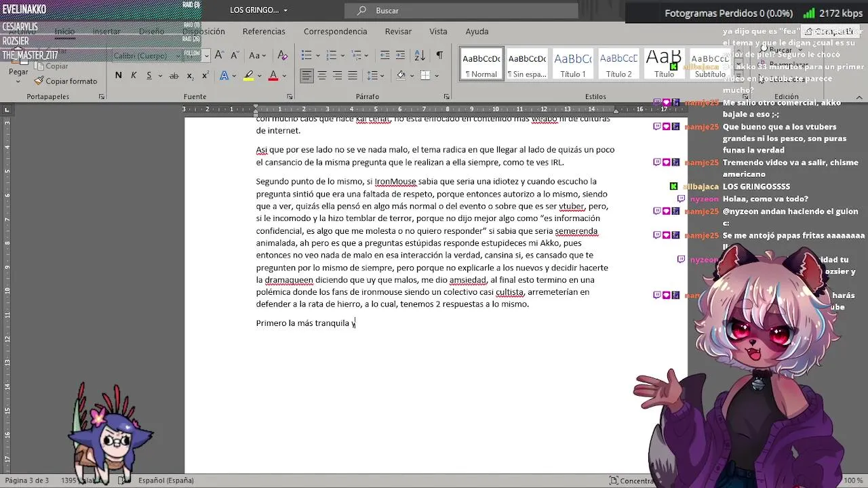Click Copiar formato paintbrush icon
Screen dimensions: 868x488
(x=39, y=81)
